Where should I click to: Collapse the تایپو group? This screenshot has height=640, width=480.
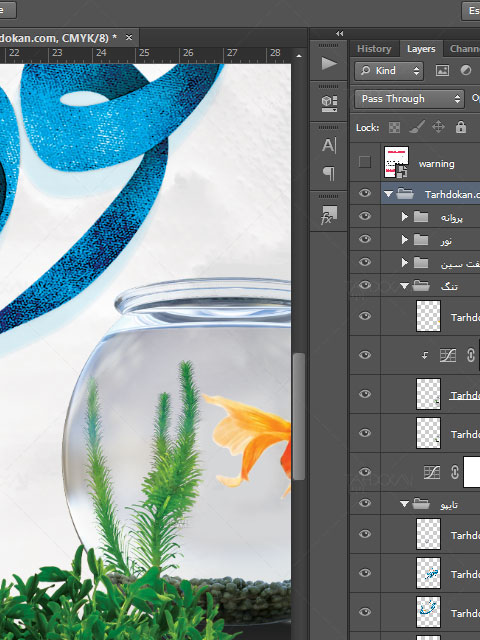point(404,504)
